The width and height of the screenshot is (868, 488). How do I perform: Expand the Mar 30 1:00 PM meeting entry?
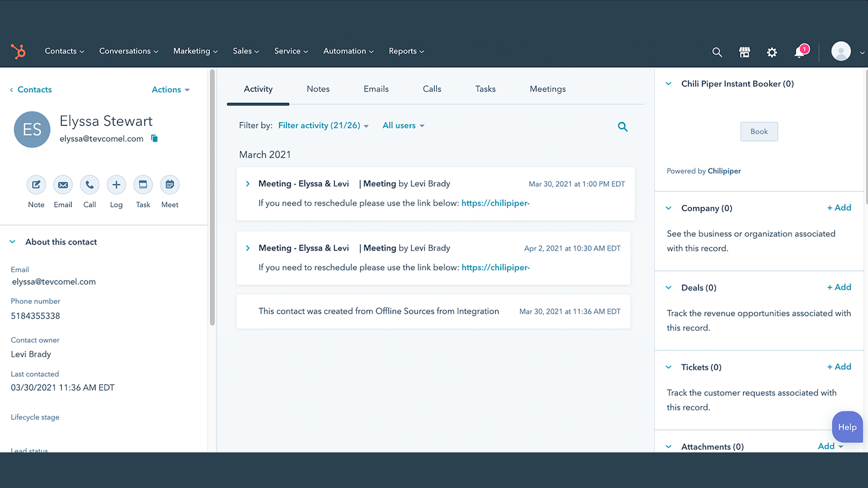coord(248,184)
